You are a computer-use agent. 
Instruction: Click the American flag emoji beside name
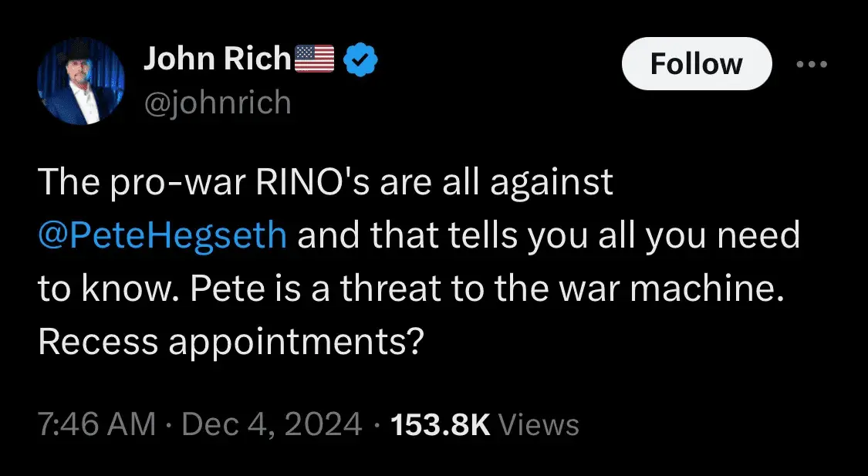(x=315, y=59)
